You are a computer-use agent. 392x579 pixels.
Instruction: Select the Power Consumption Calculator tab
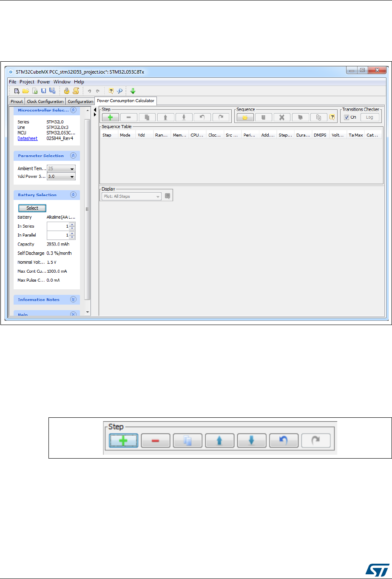125,101
